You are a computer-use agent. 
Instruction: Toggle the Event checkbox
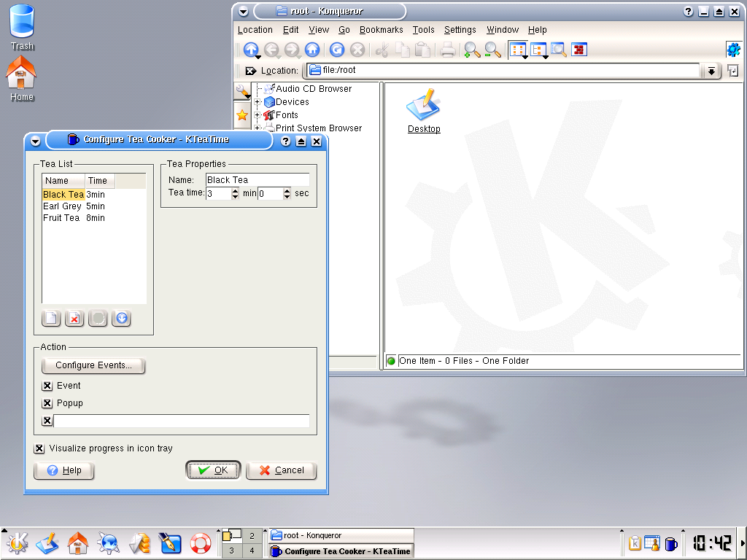click(47, 386)
